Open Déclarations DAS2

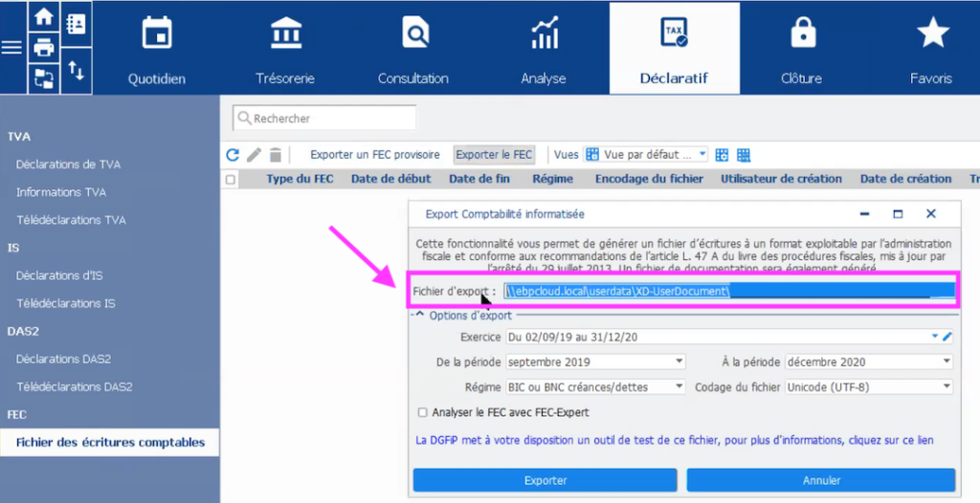tap(64, 360)
